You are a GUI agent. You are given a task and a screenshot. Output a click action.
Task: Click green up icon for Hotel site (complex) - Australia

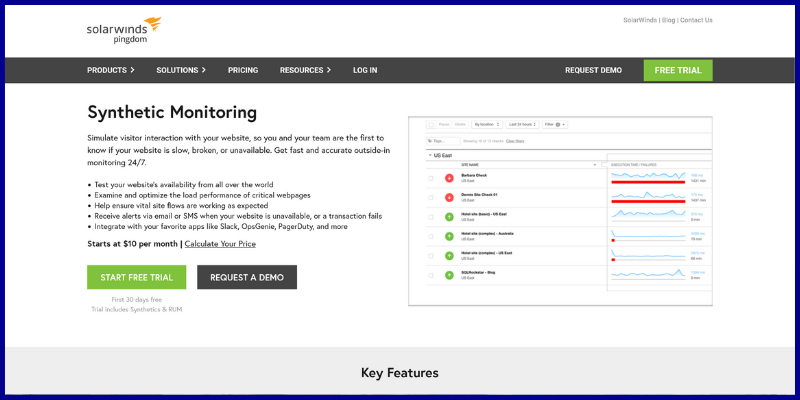449,236
